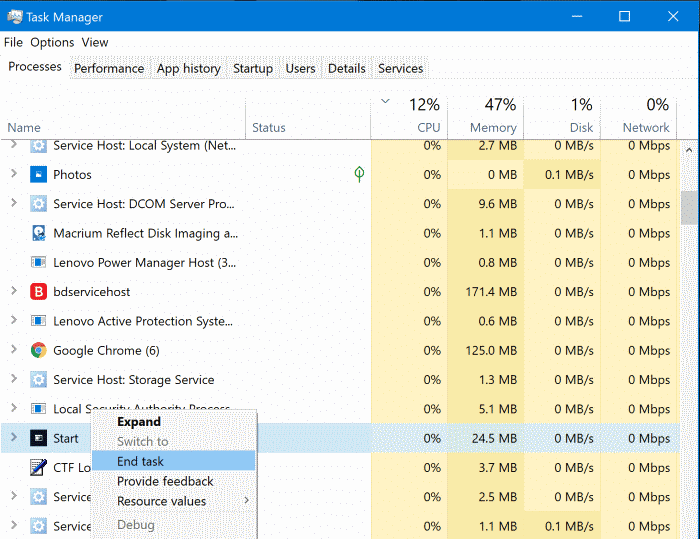The width and height of the screenshot is (700, 539).
Task: Click the Photos app icon
Action: 38,174
